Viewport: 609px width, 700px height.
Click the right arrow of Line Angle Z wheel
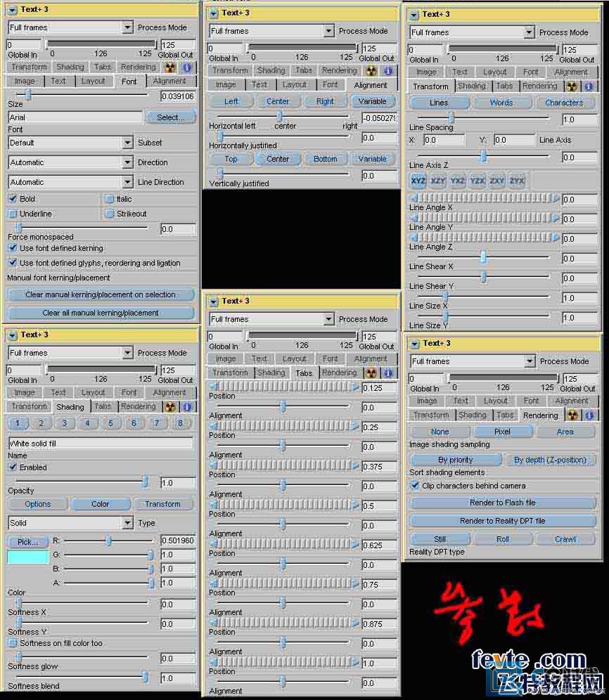(556, 238)
